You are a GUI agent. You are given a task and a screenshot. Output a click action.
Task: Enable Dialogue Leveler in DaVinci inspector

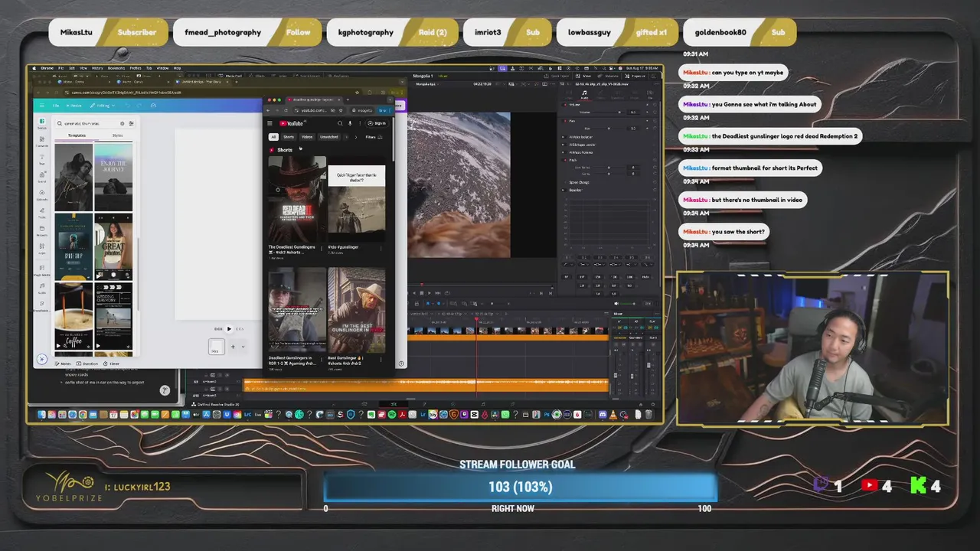(563, 145)
